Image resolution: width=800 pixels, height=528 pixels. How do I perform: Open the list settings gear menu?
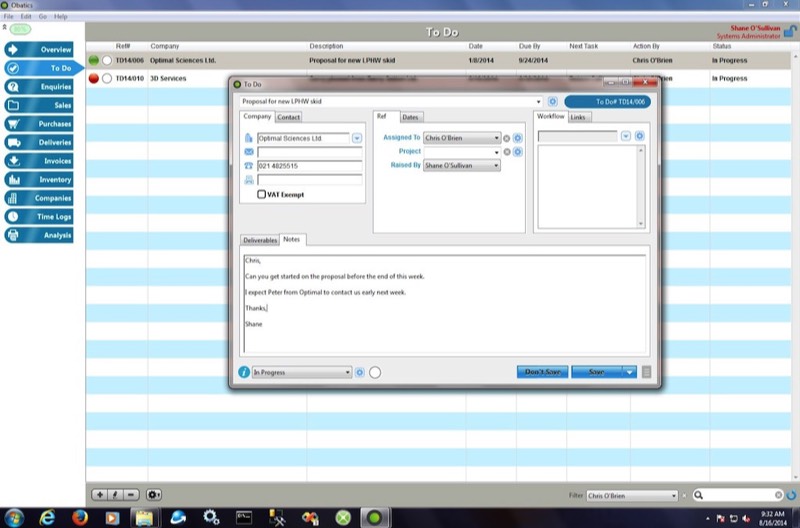click(154, 494)
